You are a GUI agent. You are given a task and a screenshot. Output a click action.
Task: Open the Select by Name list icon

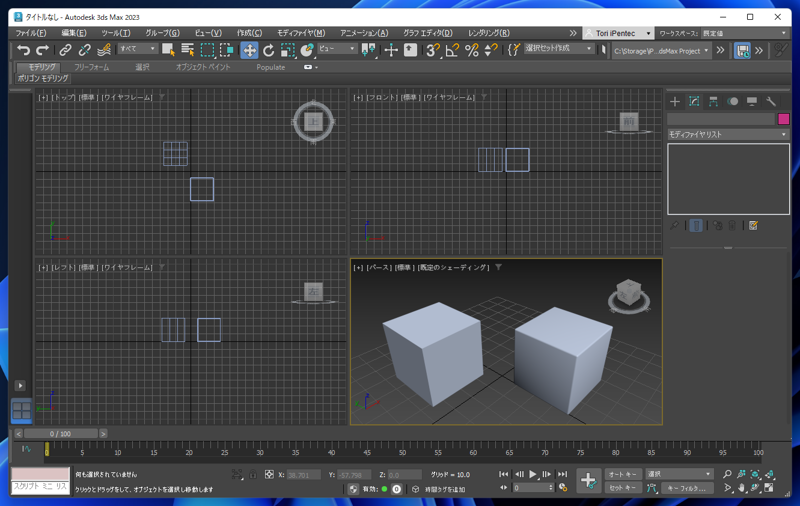point(188,50)
